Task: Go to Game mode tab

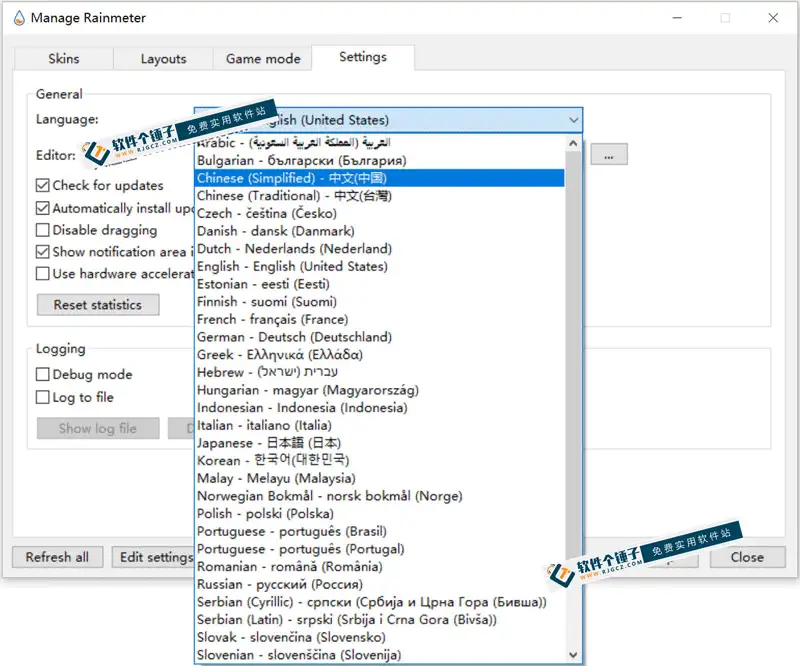Action: pyautogui.click(x=263, y=59)
